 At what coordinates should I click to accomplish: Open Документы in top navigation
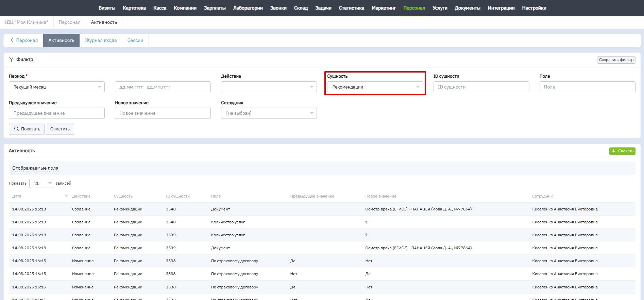pyautogui.click(x=468, y=8)
